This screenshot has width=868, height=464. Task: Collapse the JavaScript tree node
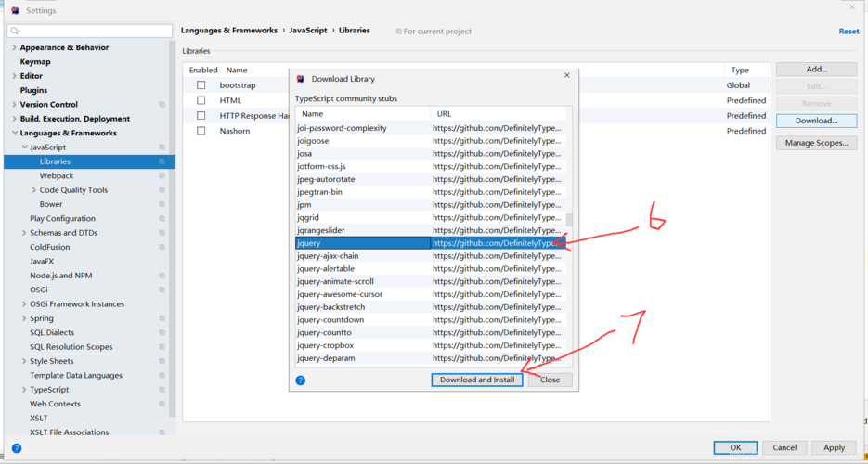24,148
